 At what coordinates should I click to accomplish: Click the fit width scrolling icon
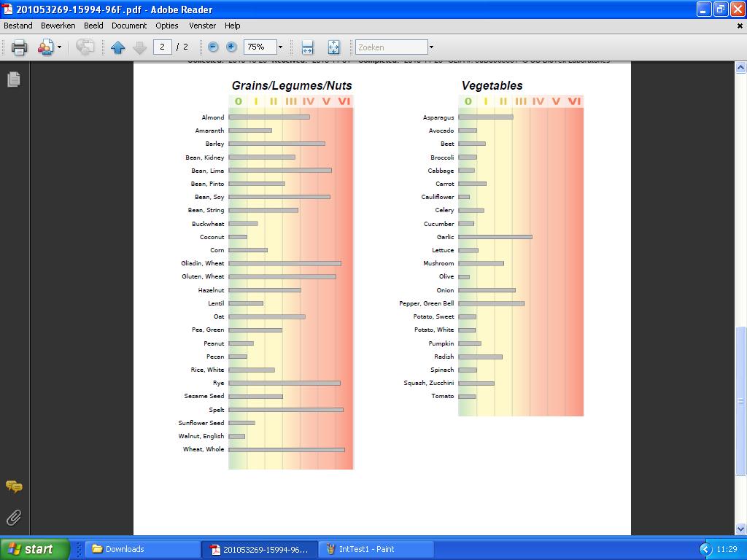click(x=307, y=47)
